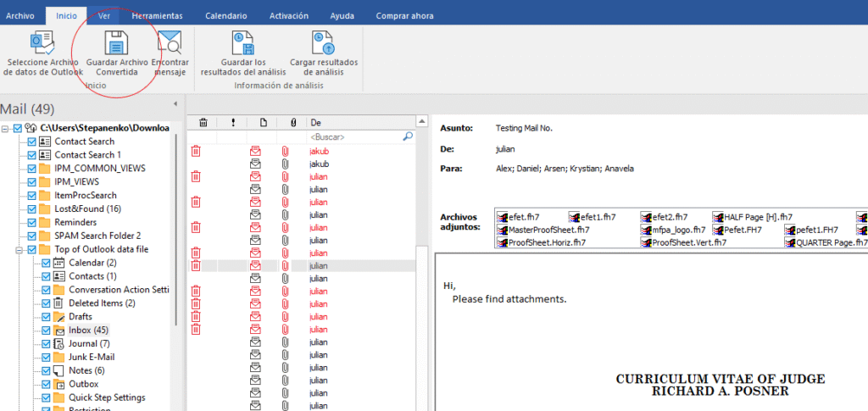Toggle Journal (7) checkbox
868x411 pixels.
coord(46,343)
